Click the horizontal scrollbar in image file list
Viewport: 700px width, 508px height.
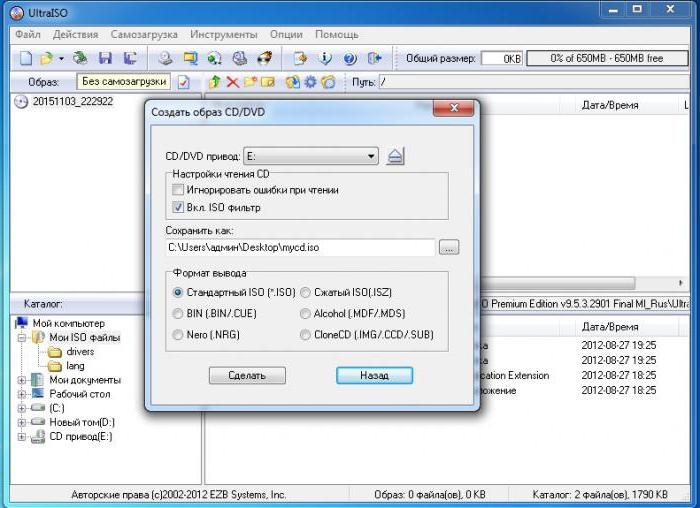point(558,283)
